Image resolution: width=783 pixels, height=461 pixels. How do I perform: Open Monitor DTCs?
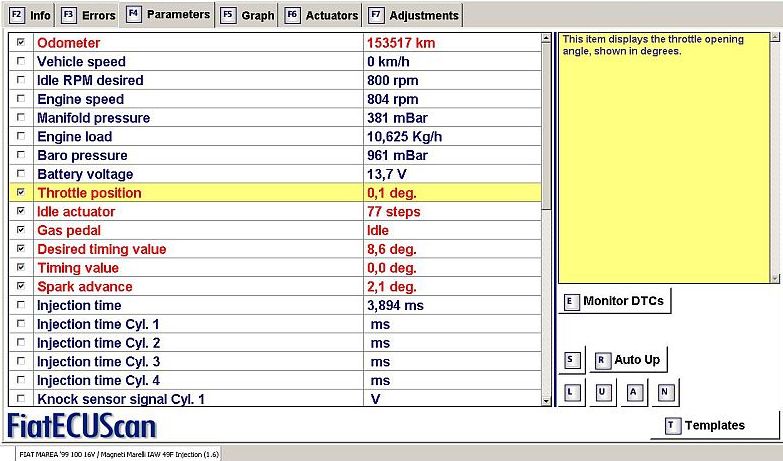point(613,301)
